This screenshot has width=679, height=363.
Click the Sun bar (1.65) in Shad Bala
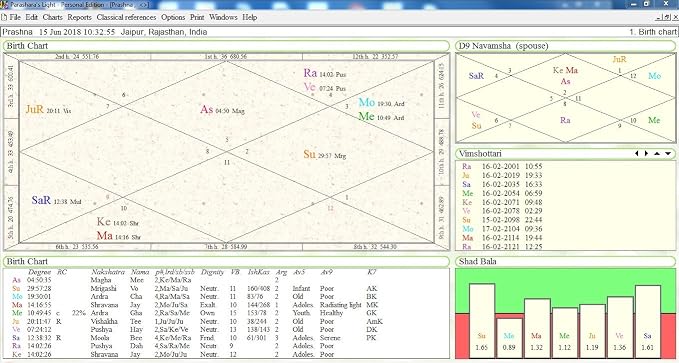(482, 321)
